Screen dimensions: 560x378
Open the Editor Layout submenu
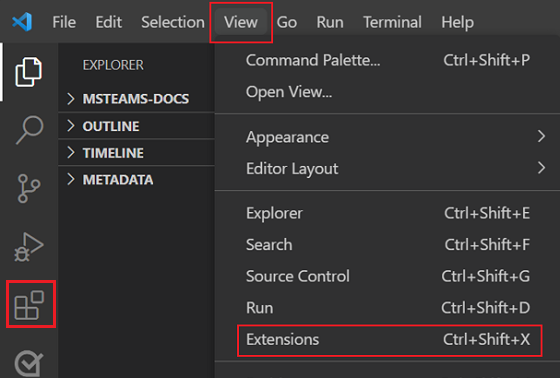[388, 168]
